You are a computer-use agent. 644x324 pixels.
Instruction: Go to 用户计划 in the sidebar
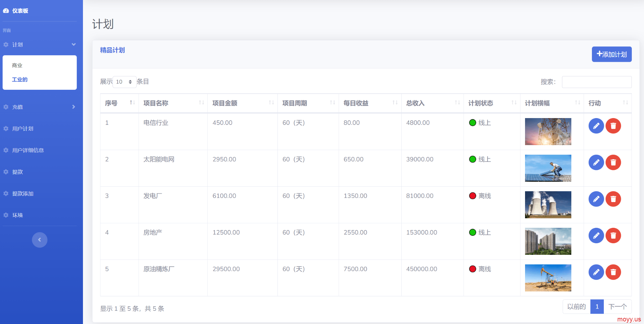[23, 128]
